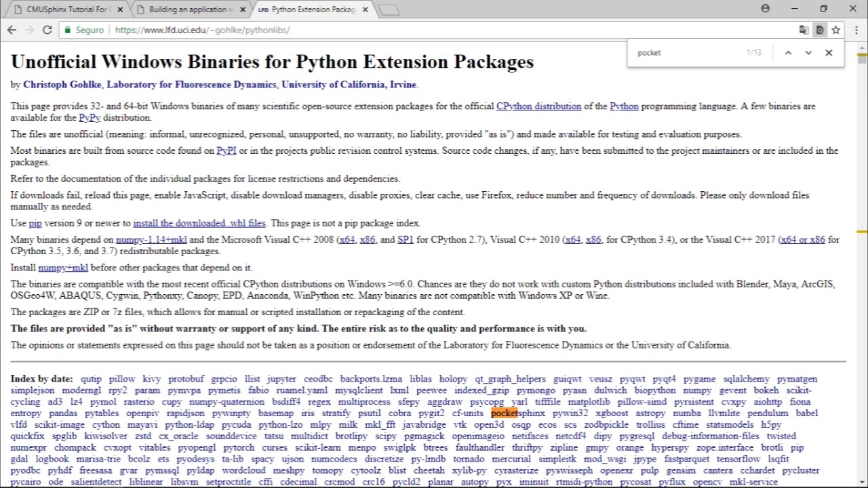Open the Christoph Gohlke link
Viewport: 868px width, 488px height.
tap(62, 85)
